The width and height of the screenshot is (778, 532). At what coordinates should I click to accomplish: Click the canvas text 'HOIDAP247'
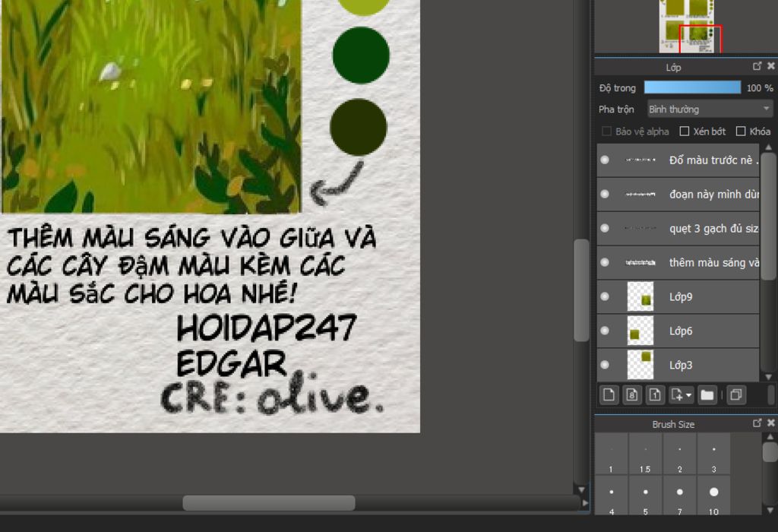(267, 328)
